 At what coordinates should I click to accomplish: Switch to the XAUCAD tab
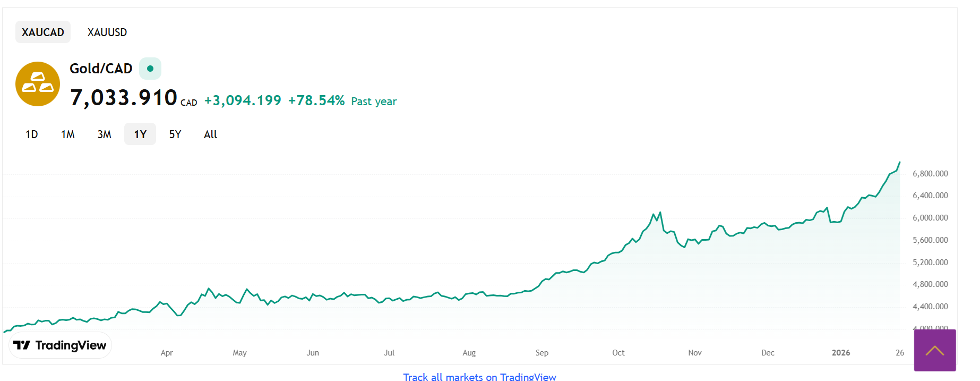pos(43,32)
